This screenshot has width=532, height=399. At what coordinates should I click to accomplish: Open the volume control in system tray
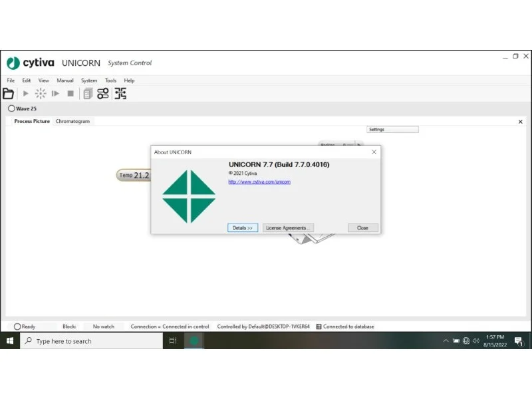[x=476, y=340]
